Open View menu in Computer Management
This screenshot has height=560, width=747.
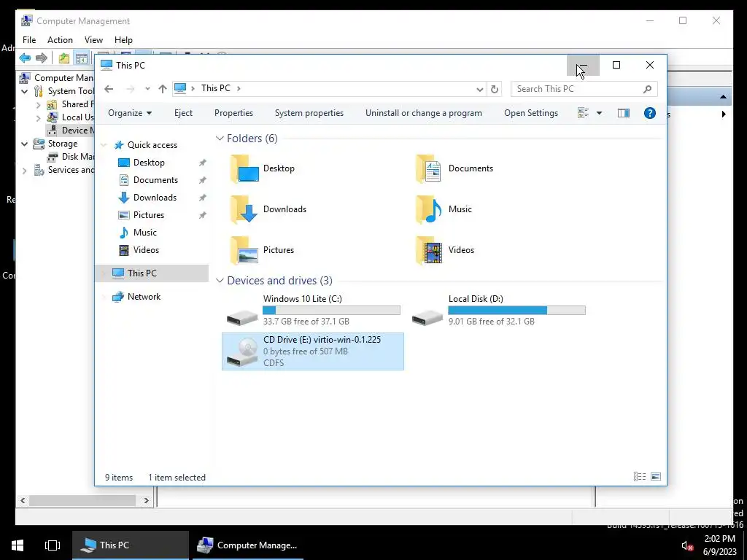tap(93, 40)
